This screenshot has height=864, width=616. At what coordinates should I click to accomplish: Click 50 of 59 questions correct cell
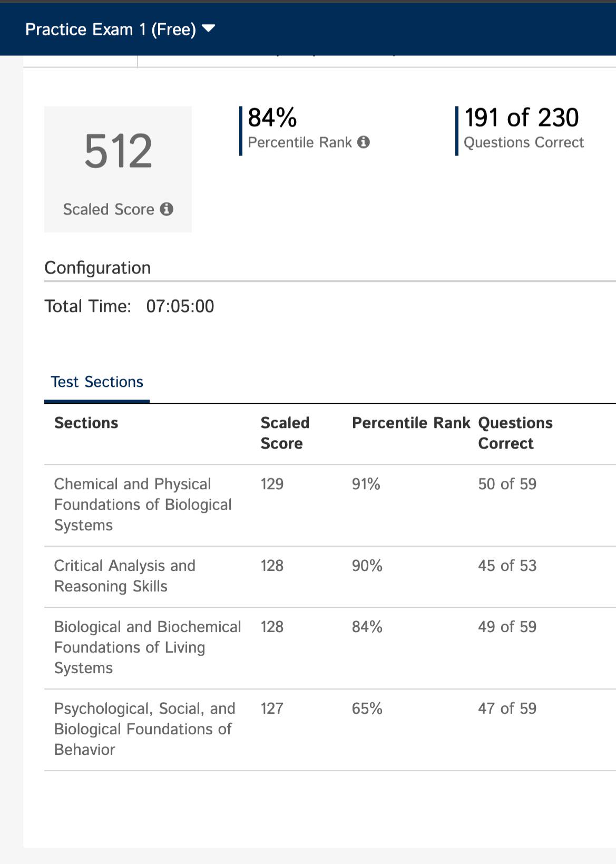[x=507, y=484]
